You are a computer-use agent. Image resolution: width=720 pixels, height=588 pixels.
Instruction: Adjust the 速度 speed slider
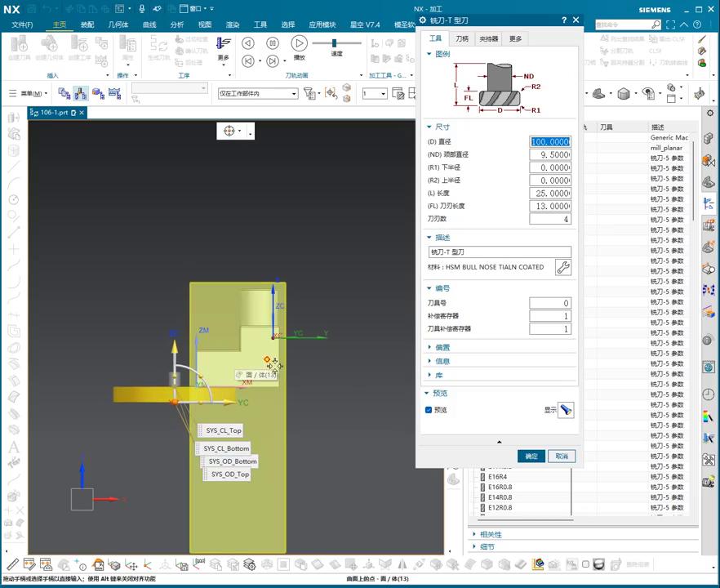pyautogui.click(x=335, y=43)
